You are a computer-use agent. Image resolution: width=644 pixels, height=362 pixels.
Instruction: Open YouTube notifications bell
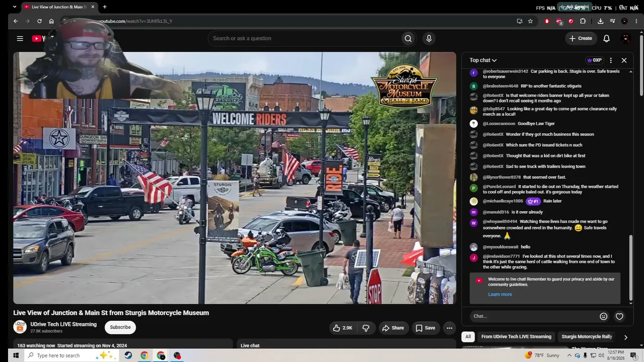(607, 38)
